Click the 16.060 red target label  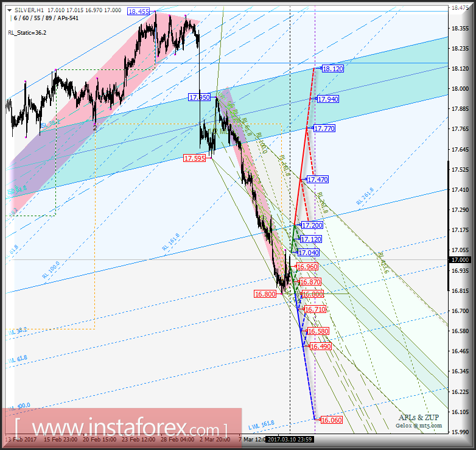coord(332,420)
